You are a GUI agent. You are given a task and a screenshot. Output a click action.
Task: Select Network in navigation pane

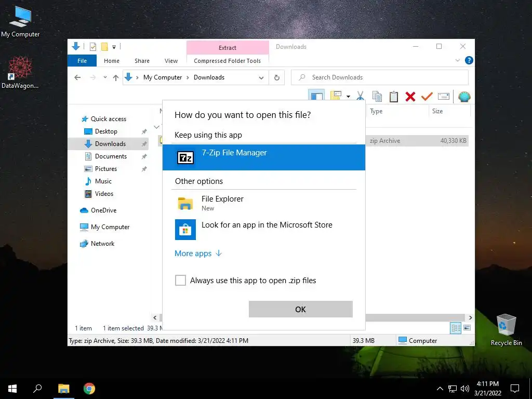pos(102,243)
